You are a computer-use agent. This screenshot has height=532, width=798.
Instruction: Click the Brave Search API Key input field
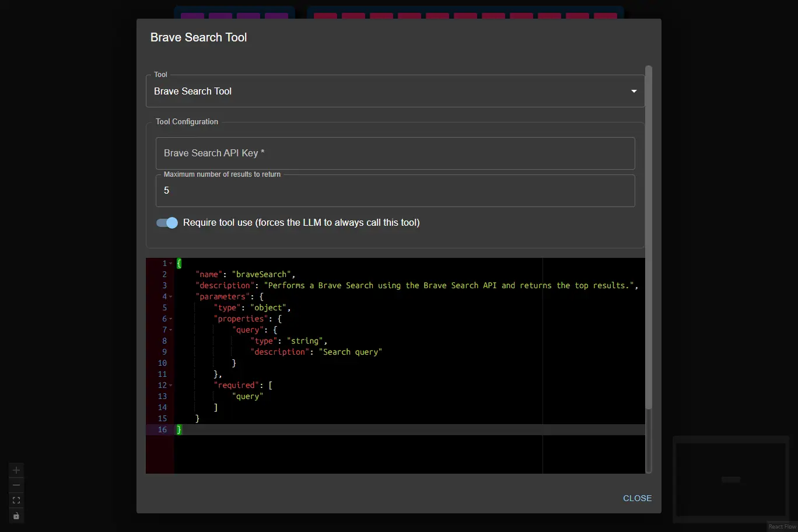395,153
